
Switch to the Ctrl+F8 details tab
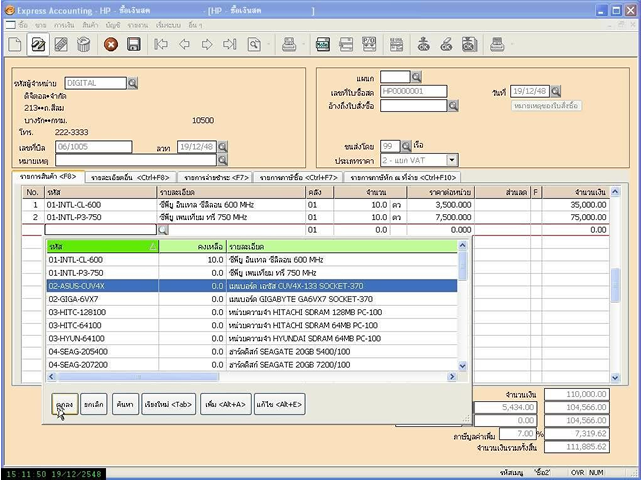pos(131,177)
